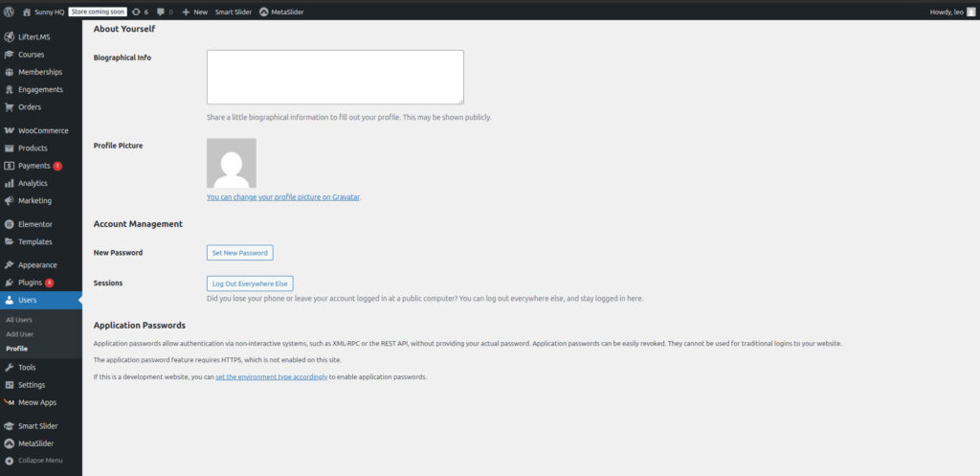Image resolution: width=980 pixels, height=476 pixels.
Task: Follow the change profile picture on Gravatar link
Action: coord(283,196)
